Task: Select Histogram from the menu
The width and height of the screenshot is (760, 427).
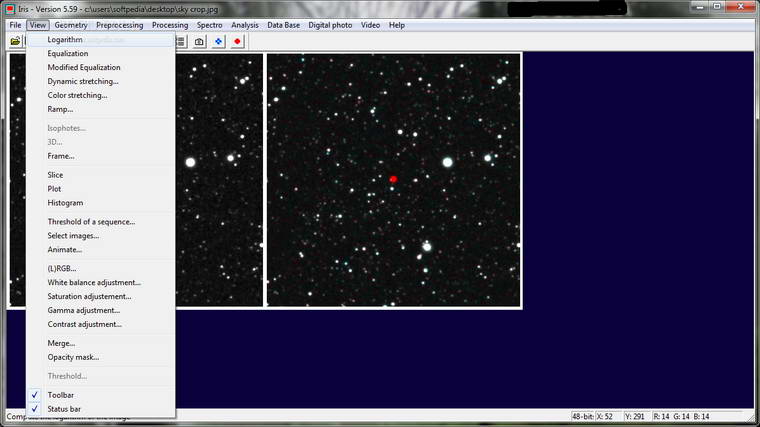Action: [x=101, y=203]
